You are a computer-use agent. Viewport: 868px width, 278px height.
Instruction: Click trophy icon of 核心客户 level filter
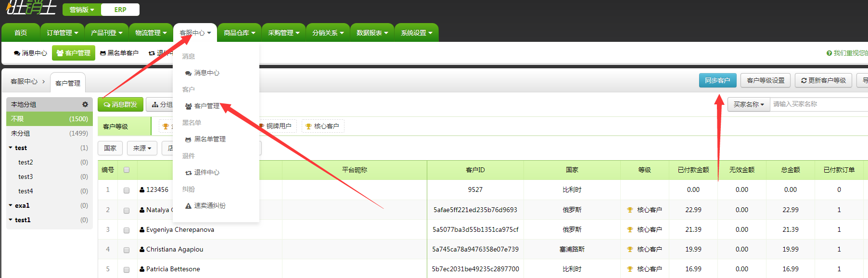(x=308, y=126)
